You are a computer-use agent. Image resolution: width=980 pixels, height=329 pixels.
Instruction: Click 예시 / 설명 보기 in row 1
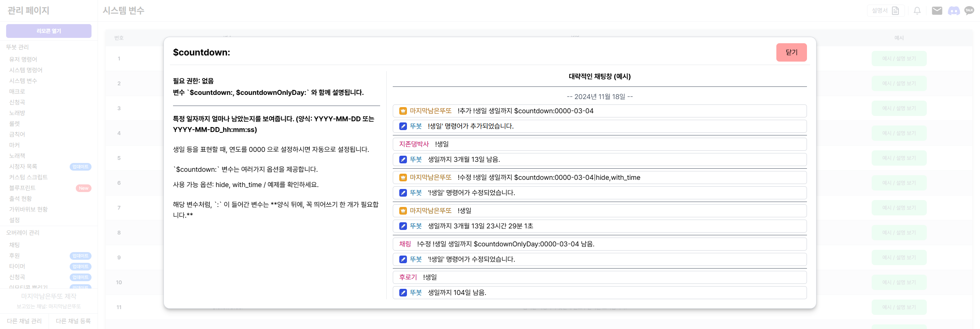click(x=899, y=59)
